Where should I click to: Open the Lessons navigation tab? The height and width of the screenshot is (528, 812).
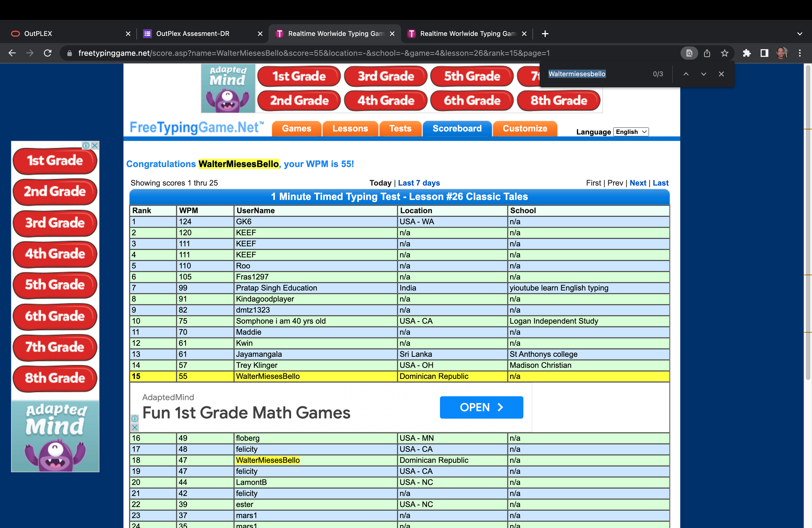[350, 129]
